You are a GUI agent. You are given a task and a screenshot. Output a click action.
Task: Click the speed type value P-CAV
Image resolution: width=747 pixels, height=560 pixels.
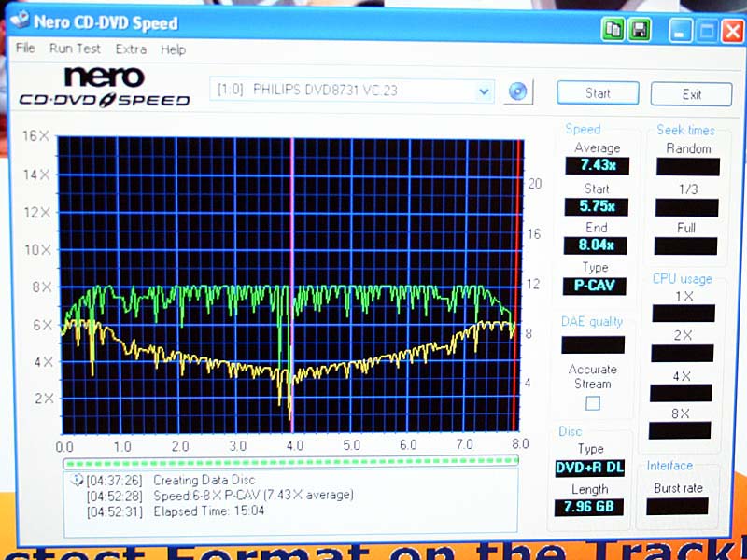pyautogui.click(x=594, y=286)
